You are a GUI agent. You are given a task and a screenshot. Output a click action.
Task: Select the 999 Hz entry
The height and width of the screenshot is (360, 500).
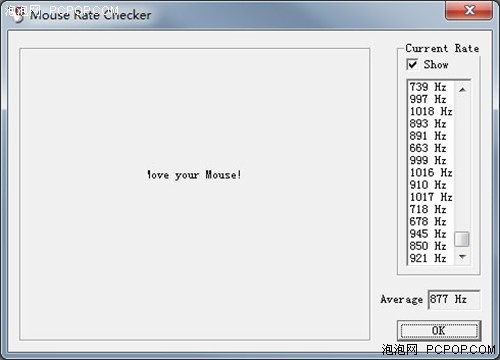(x=430, y=160)
